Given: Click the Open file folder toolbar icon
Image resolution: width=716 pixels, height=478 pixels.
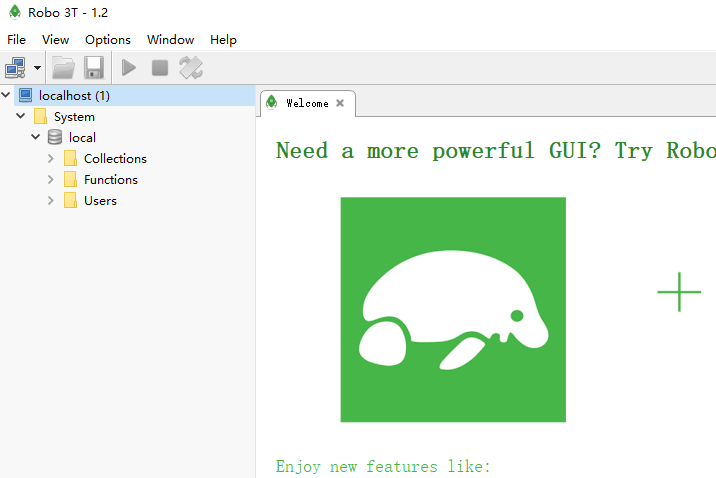Looking at the screenshot, I should [63, 68].
